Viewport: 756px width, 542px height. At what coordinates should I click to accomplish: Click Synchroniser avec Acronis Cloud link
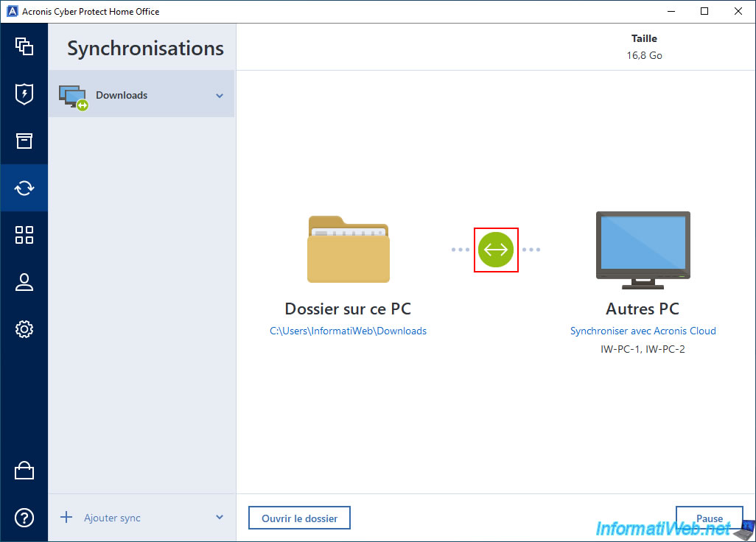[x=643, y=331]
